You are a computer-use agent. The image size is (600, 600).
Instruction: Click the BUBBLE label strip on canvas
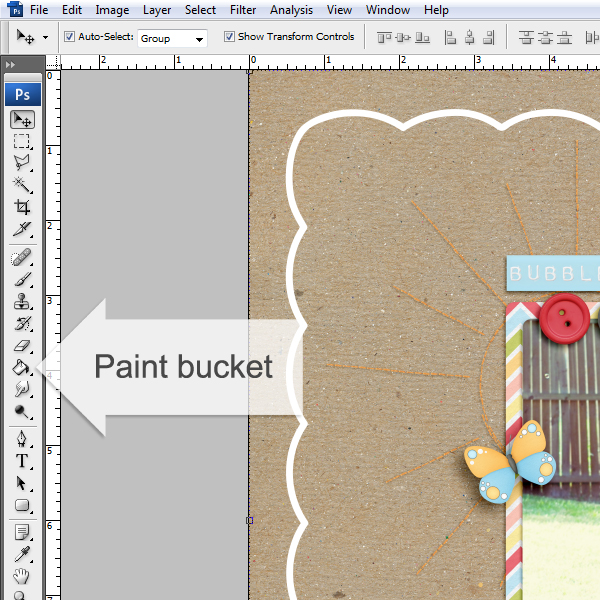[x=553, y=274]
